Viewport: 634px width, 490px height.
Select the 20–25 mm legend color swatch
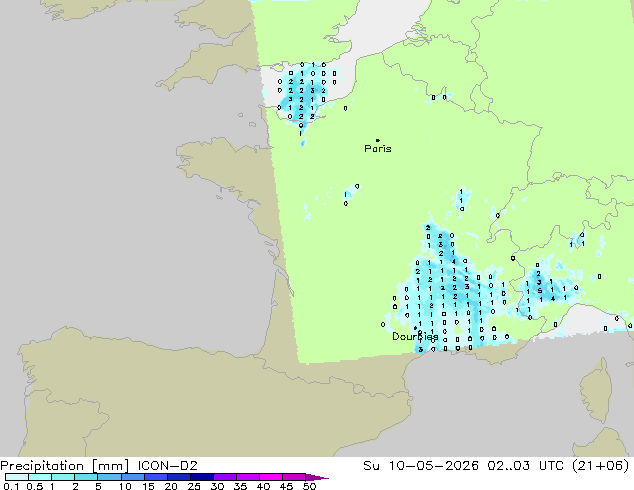point(178,477)
